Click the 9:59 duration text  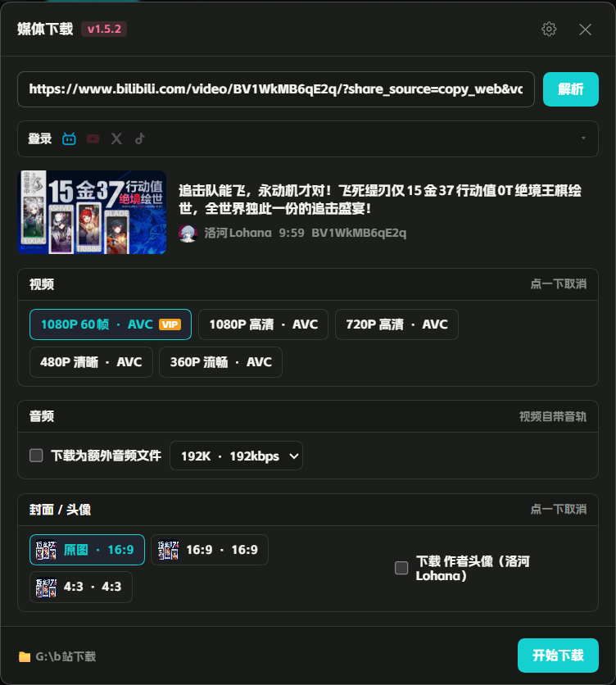click(292, 233)
